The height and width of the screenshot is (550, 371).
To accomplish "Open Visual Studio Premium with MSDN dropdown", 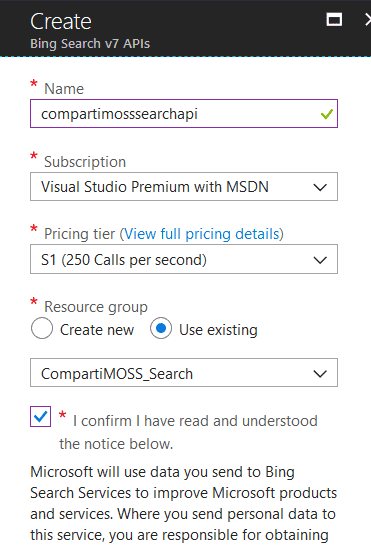I will pos(184,187).
